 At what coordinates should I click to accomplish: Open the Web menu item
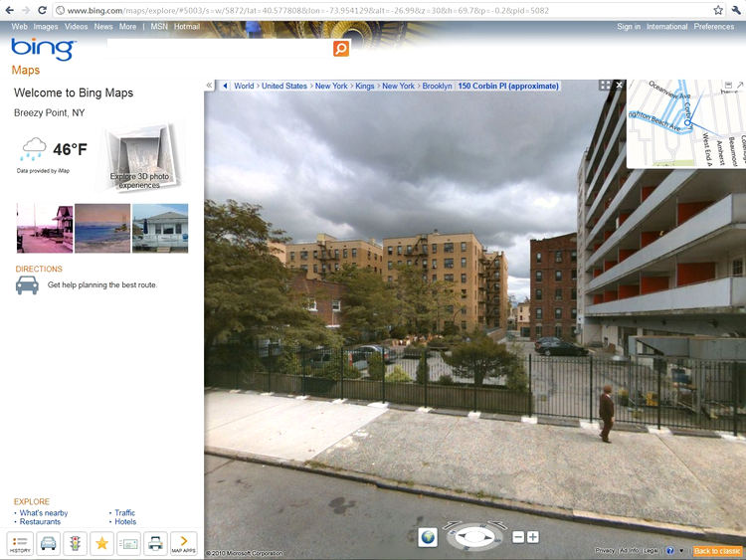[x=20, y=27]
